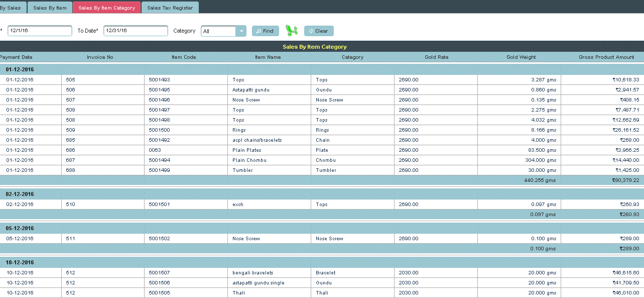Viewport: 644px width, 298px height.
Task: Click the green Excel export icon
Action: pyautogui.click(x=291, y=31)
